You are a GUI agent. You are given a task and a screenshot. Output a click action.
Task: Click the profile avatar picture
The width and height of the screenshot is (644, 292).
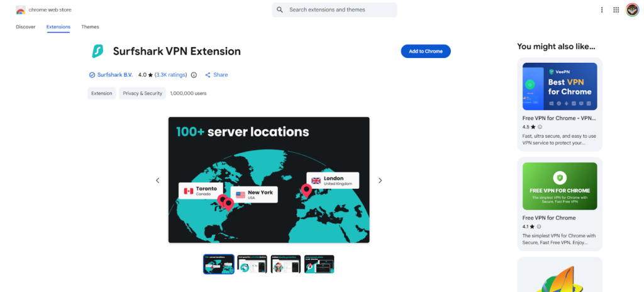(632, 10)
